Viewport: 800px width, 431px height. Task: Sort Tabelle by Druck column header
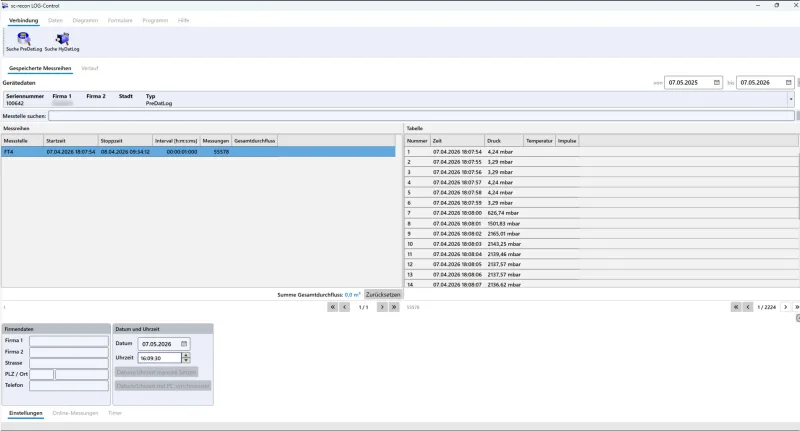[504, 141]
